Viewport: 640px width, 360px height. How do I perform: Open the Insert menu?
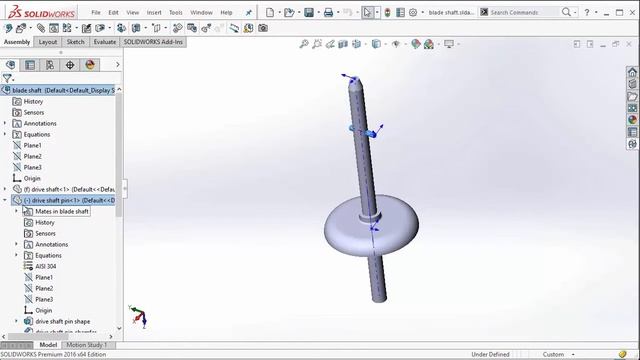pyautogui.click(x=154, y=13)
